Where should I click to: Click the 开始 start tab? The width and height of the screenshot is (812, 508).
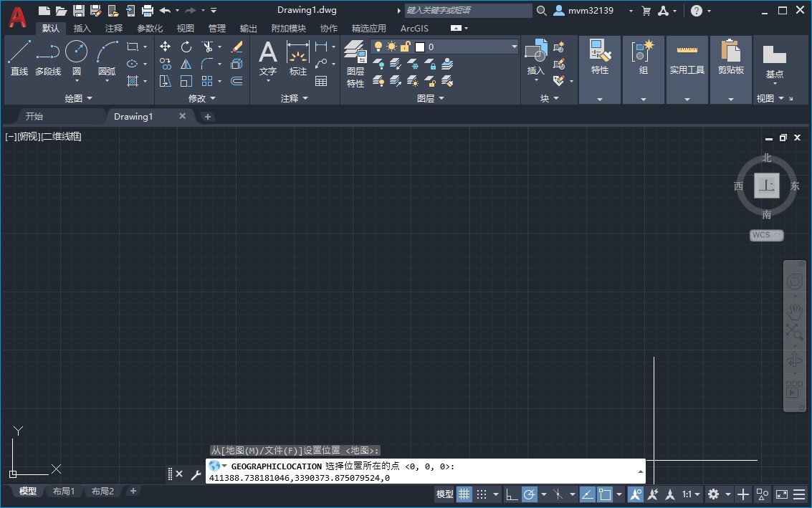pos(34,116)
